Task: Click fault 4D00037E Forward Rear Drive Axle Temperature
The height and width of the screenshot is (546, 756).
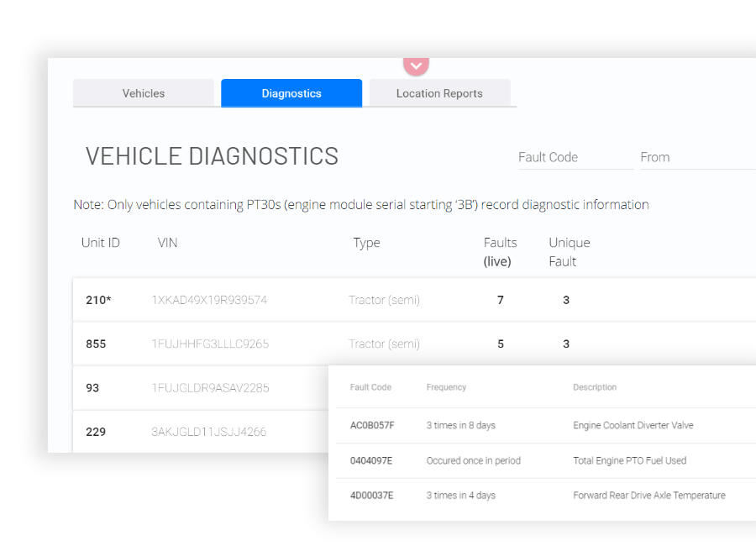Action: pyautogui.click(x=371, y=496)
